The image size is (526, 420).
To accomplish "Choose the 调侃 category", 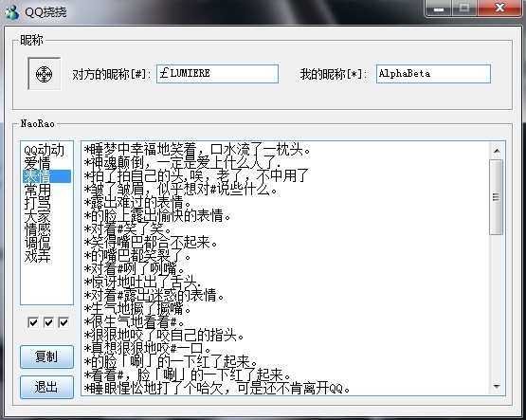I will coord(38,244).
